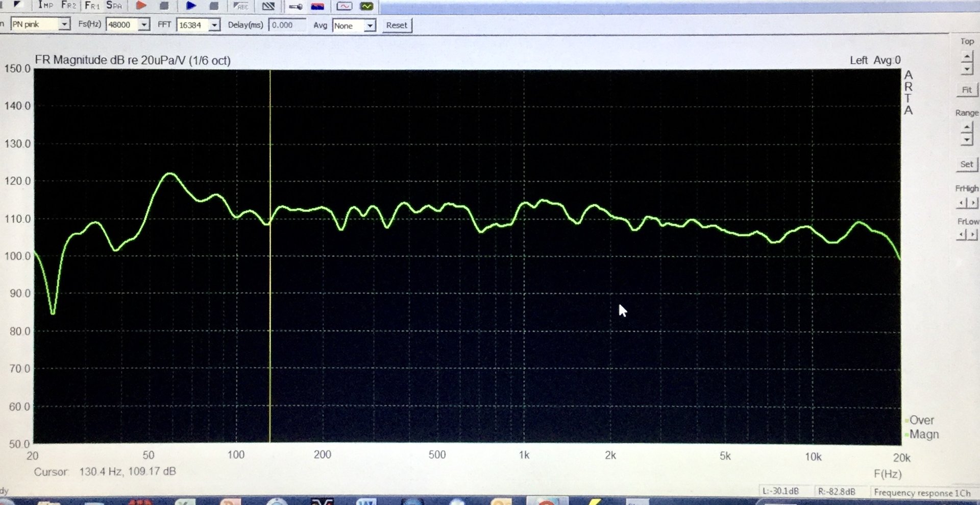Click the FrLow left arrow
The width and height of the screenshot is (980, 505).
(x=961, y=234)
